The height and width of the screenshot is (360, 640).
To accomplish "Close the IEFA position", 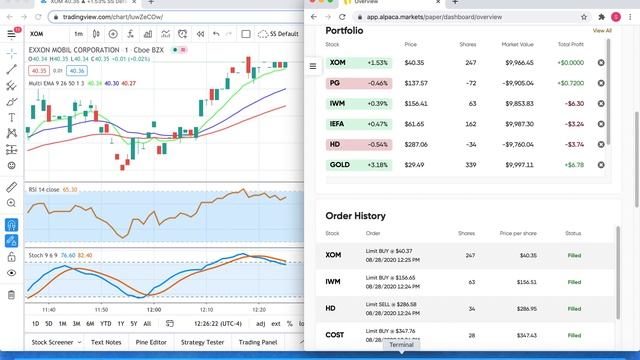I will tap(601, 124).
